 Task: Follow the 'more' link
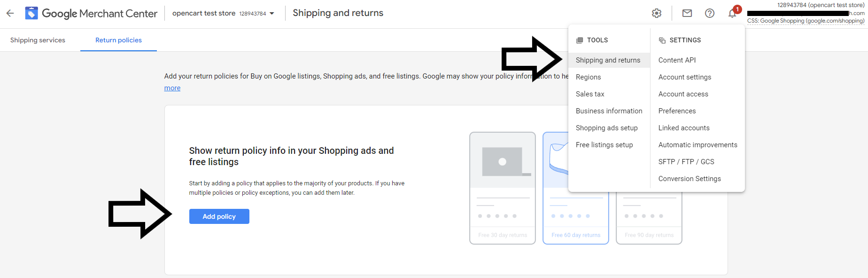click(x=172, y=88)
